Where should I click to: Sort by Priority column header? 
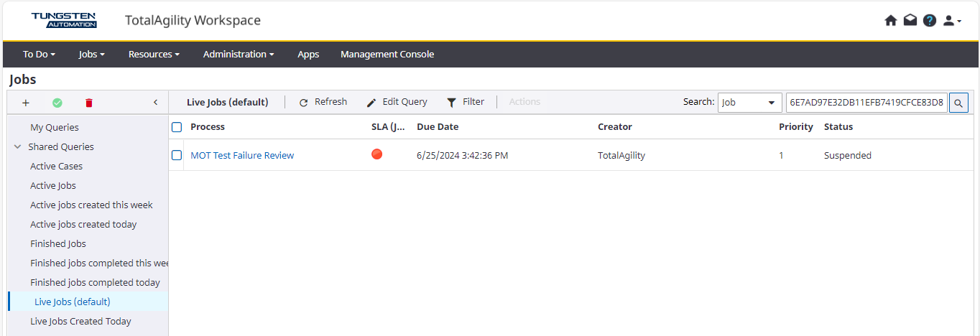pos(796,127)
